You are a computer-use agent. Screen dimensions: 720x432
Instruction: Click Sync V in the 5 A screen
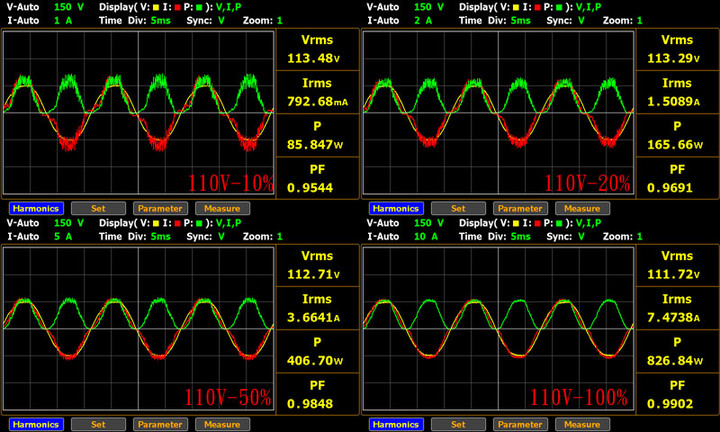point(221,236)
